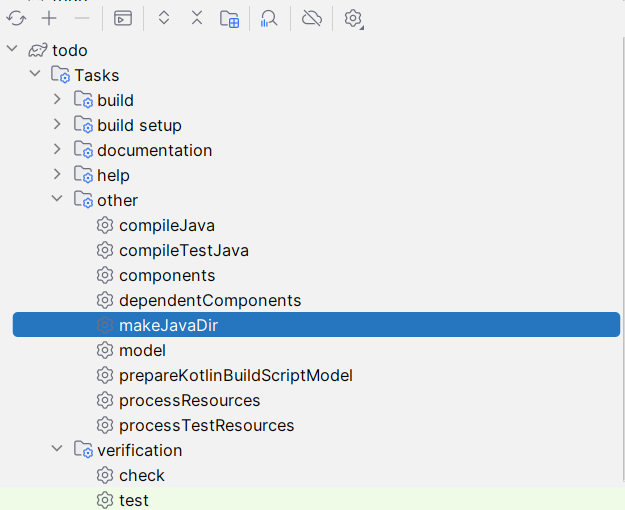
Task: Click the plus icon to link project
Action: [49, 18]
